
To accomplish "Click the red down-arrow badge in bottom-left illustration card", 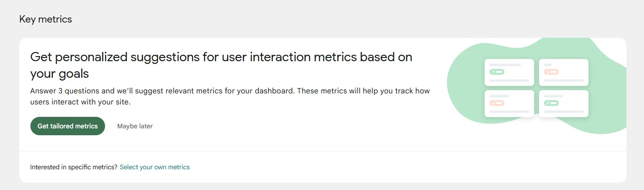I will point(497,103).
